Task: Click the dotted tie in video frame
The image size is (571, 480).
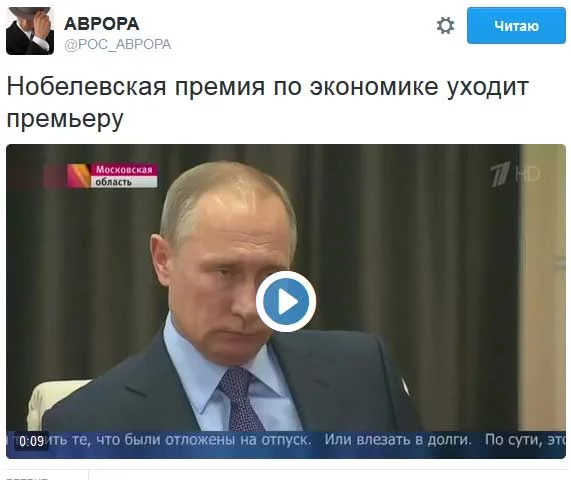Action: [240, 399]
